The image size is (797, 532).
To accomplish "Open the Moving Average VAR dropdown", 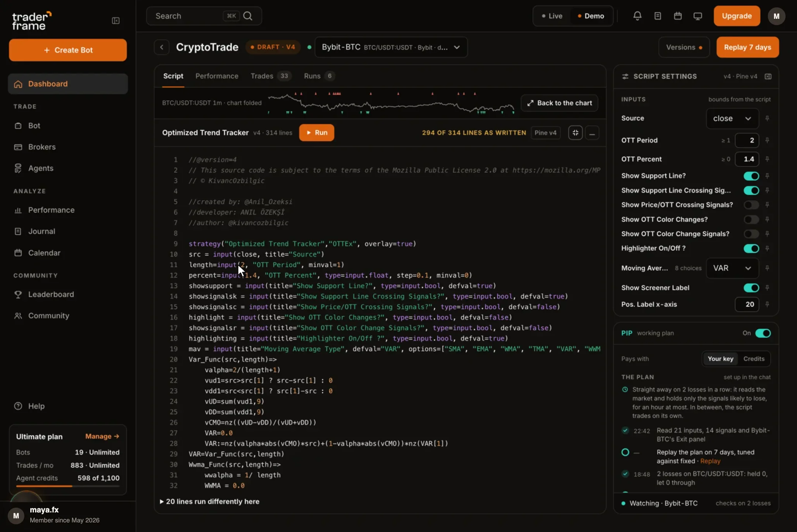I will tap(732, 268).
